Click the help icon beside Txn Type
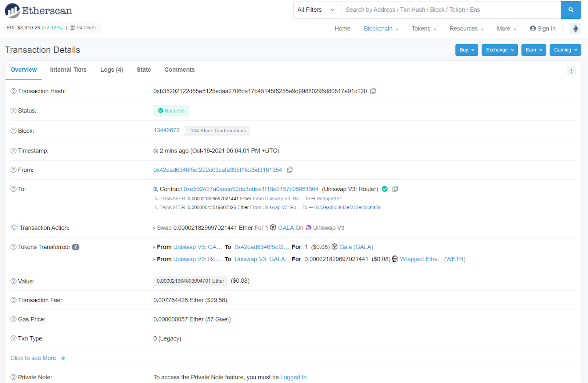 (14, 339)
